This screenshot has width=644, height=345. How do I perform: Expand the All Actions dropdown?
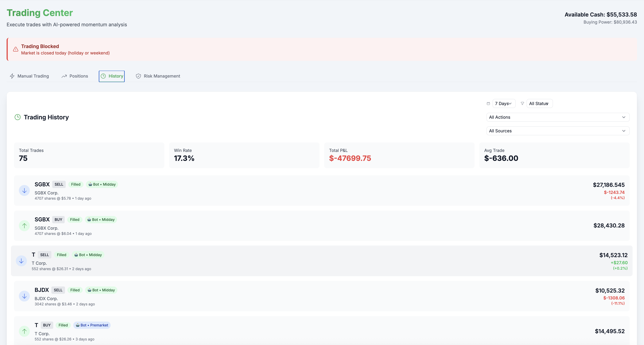(558, 117)
